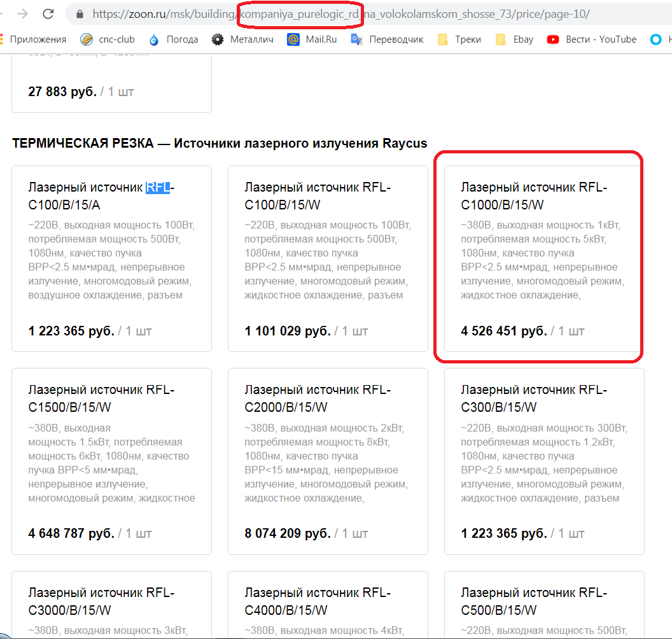Click the price 8 074 209 руб.
Screen dimensions: 672x639
pyautogui.click(x=288, y=533)
